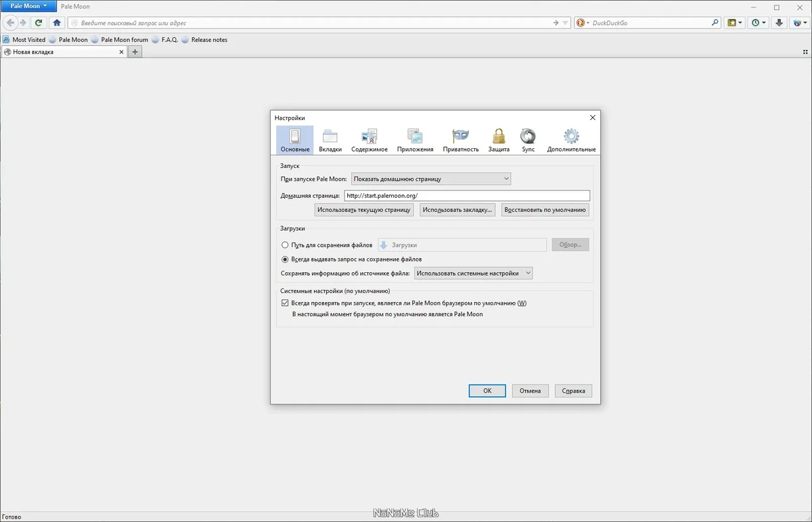Switch to the Защита padlock panel
812x522 pixels.
click(499, 140)
